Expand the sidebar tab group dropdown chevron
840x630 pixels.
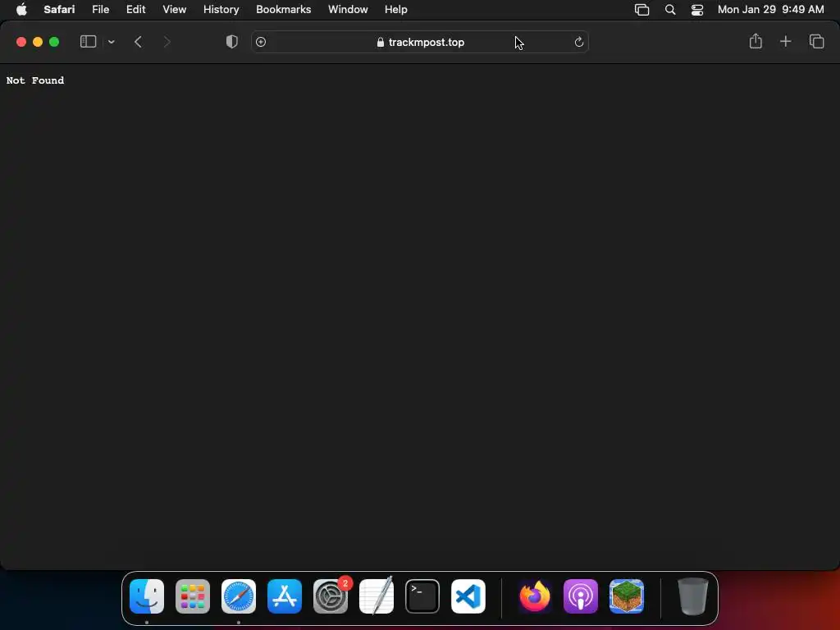click(x=111, y=42)
